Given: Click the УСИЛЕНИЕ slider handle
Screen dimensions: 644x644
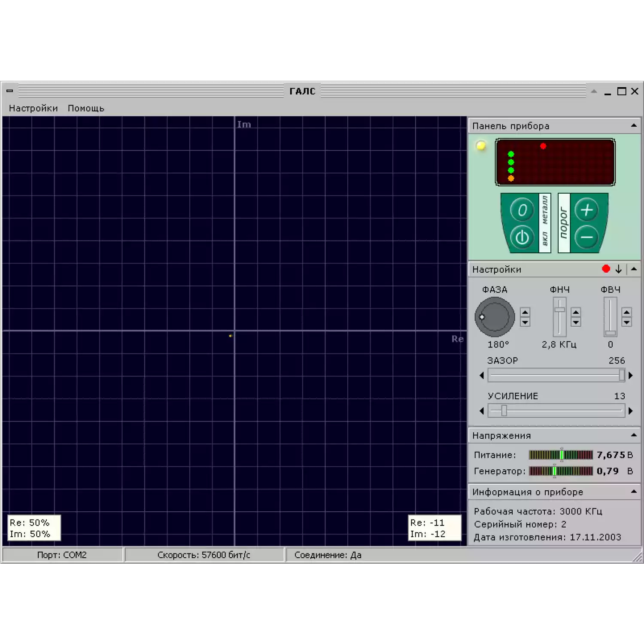Looking at the screenshot, I should pyautogui.click(x=504, y=411).
